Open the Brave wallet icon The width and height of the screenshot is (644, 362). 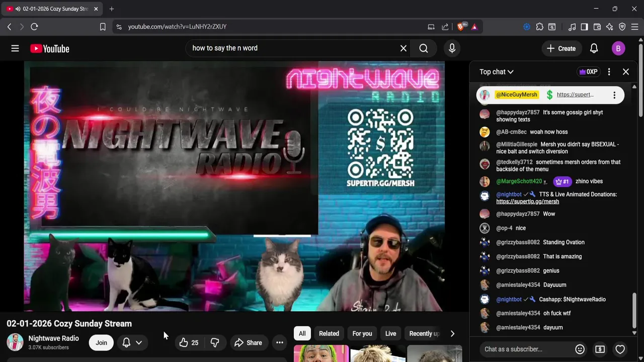(x=597, y=27)
